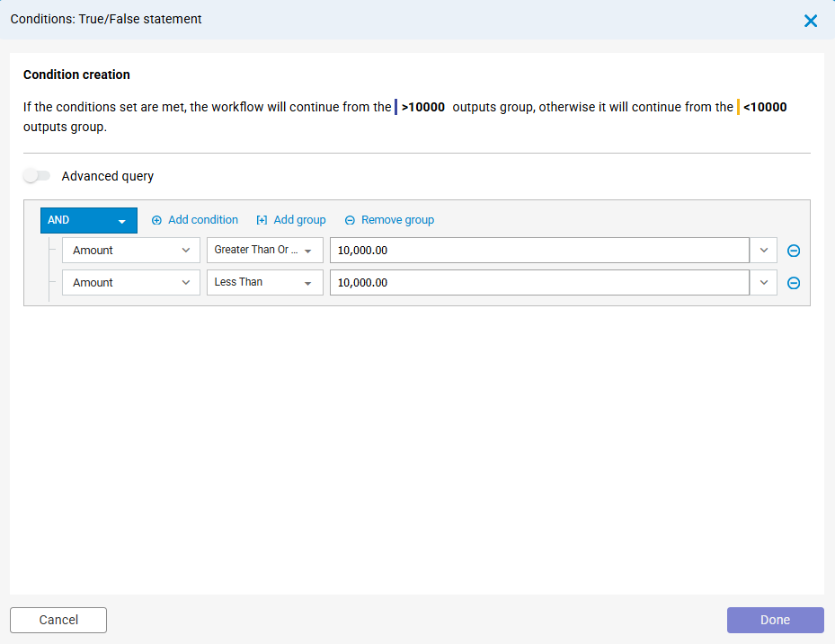Click the Add condition plus icon

(157, 220)
